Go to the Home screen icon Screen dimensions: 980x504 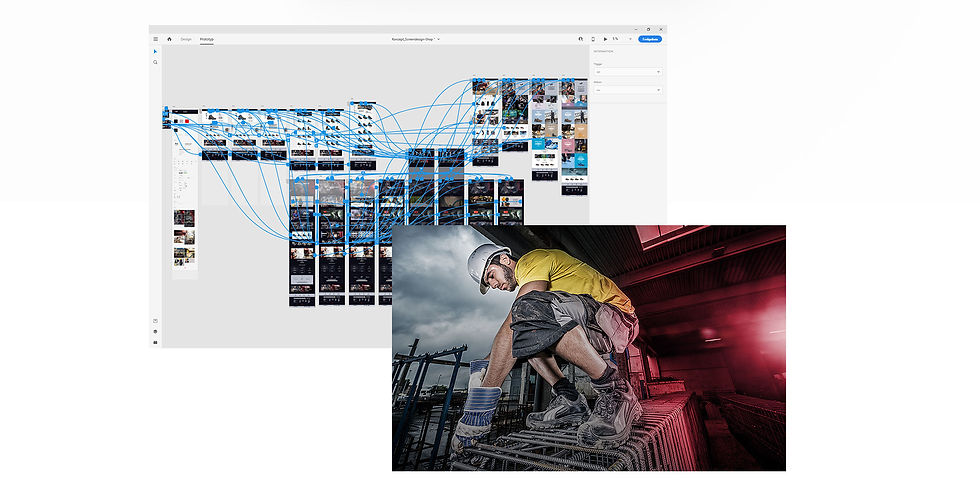pyautogui.click(x=169, y=39)
